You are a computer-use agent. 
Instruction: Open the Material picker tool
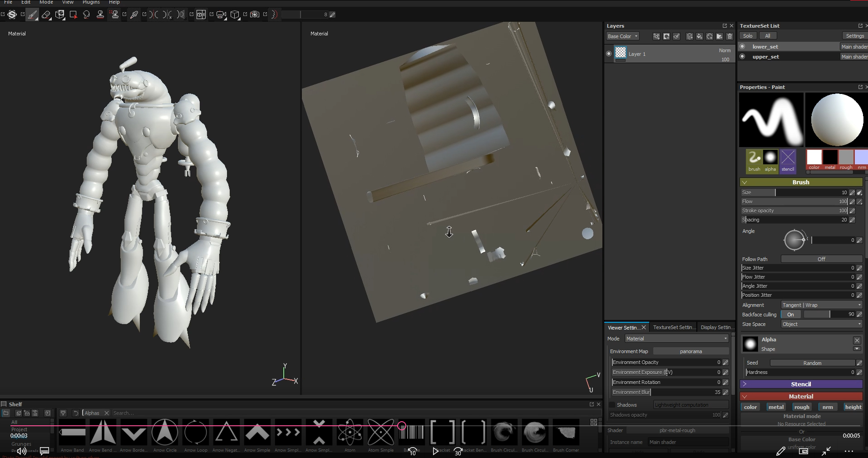coord(135,15)
